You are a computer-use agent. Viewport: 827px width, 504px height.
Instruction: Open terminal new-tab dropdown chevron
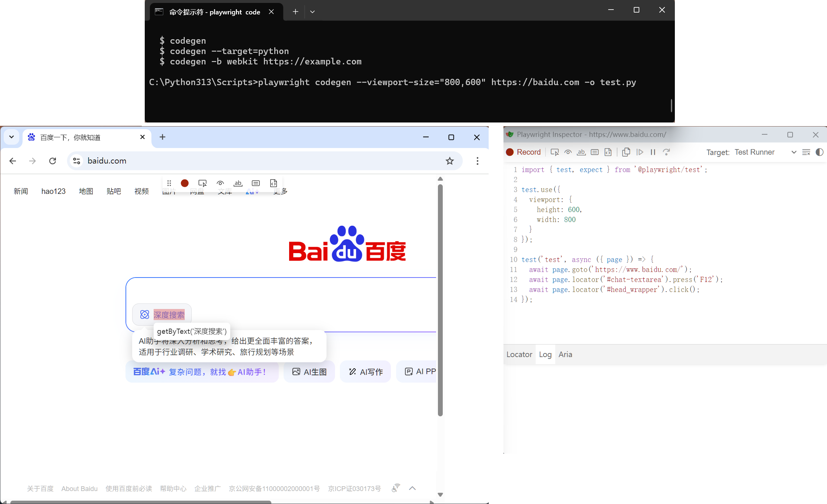pos(312,12)
